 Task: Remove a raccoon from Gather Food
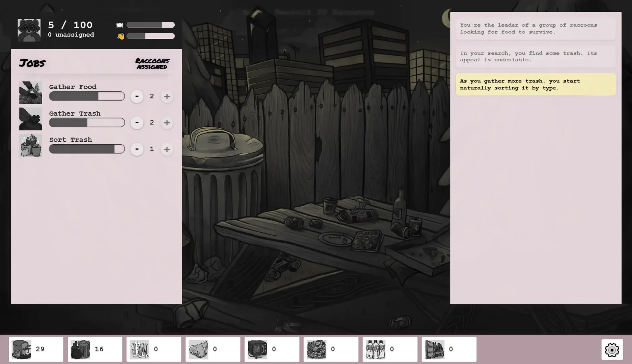click(137, 96)
